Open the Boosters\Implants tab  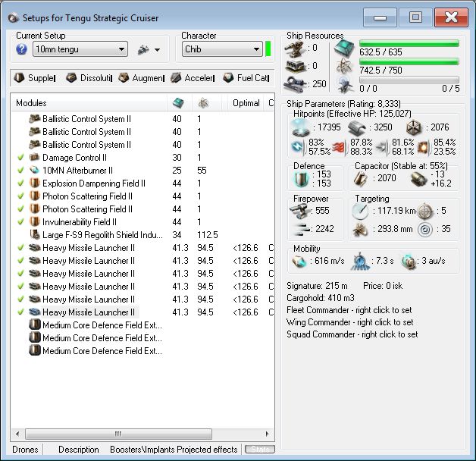142,450
